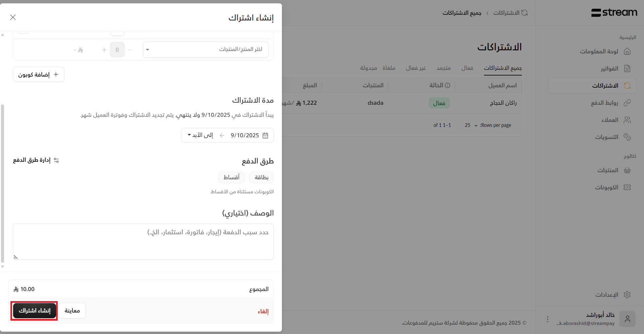The height and width of the screenshot is (334, 644).
Task: Click the dashboard home icon in sidebar
Action: click(627, 51)
